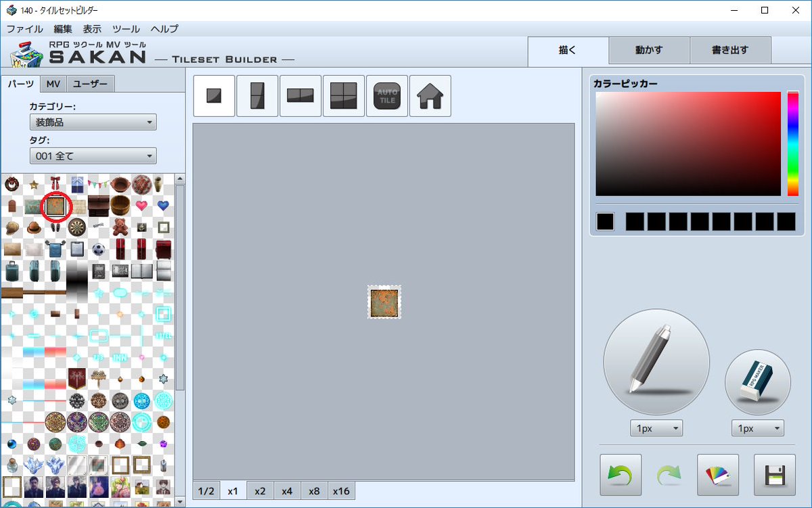Select the single-tile size tool
Image resolution: width=812 pixels, height=508 pixels.
pos(214,96)
